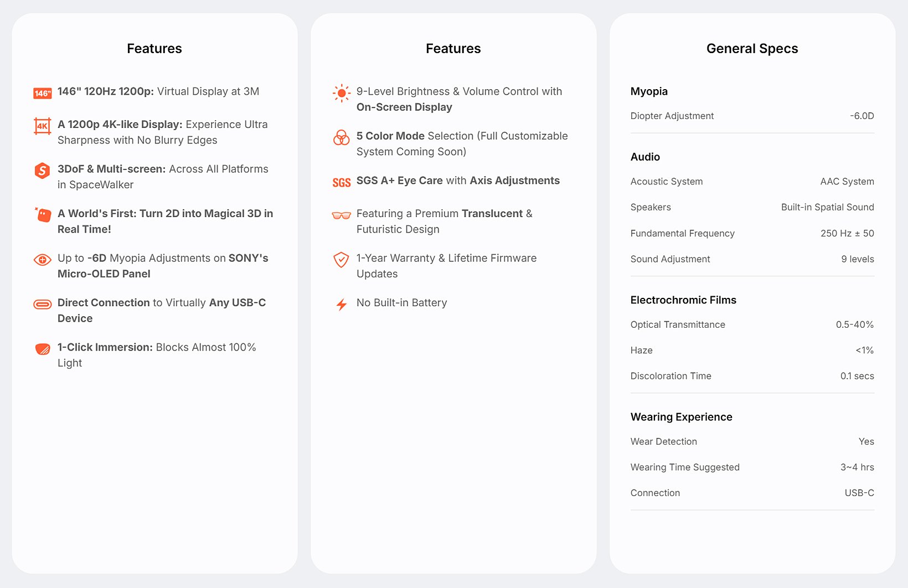Screen dimensions: 908x588
Task: Select the SpaceWalker hexagon S icon
Action: coord(43,171)
